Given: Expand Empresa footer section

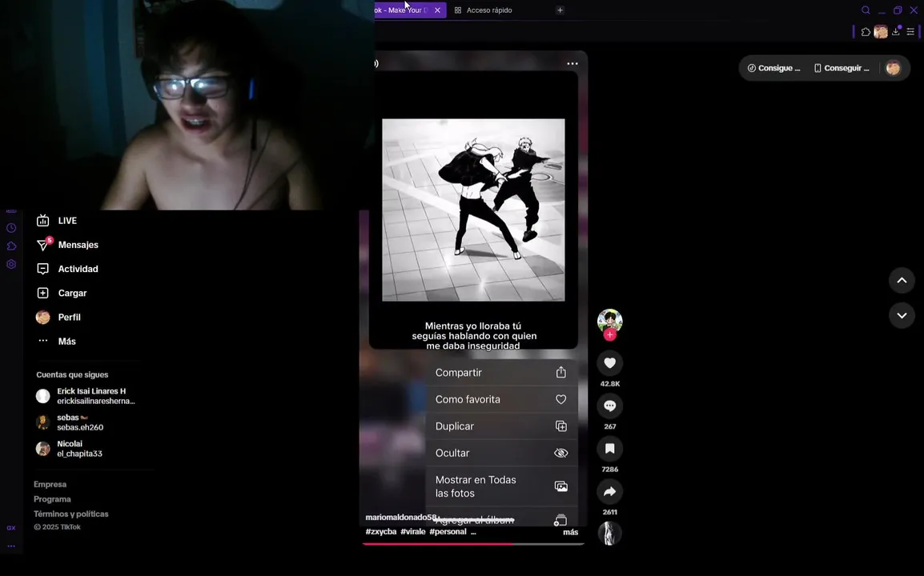Looking at the screenshot, I should coord(50,485).
